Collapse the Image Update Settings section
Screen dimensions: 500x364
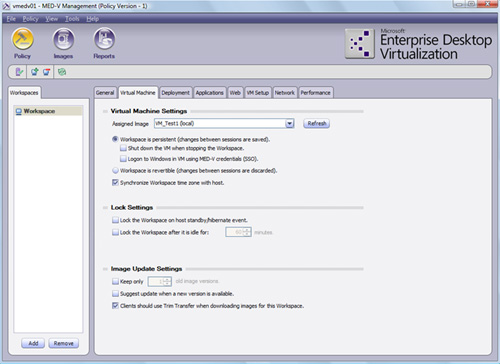105,269
